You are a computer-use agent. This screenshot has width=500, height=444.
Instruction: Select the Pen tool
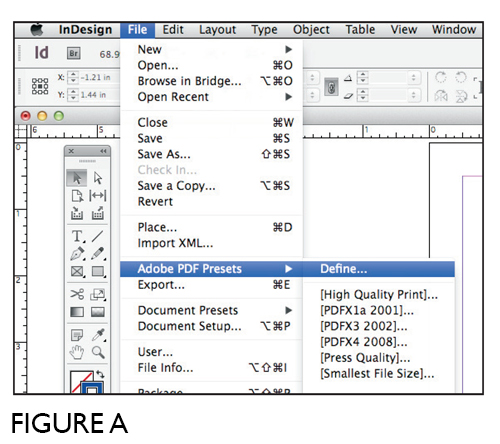[x=77, y=254]
